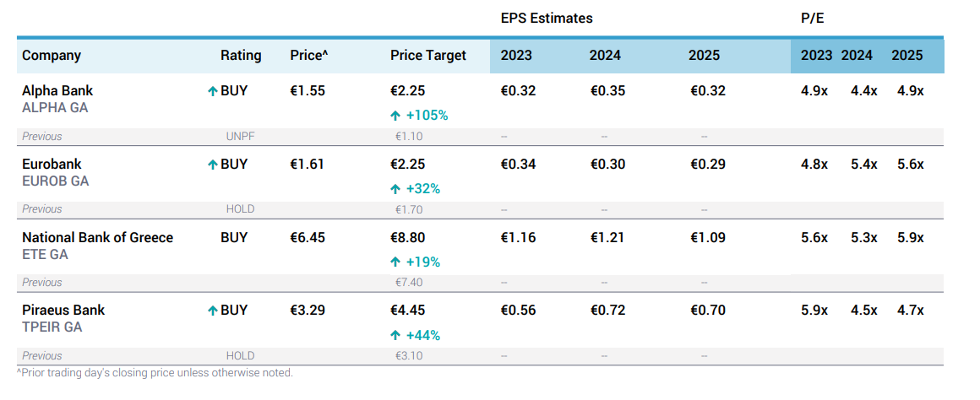
Task: Click the up arrow next to +44%
Action: 395,336
